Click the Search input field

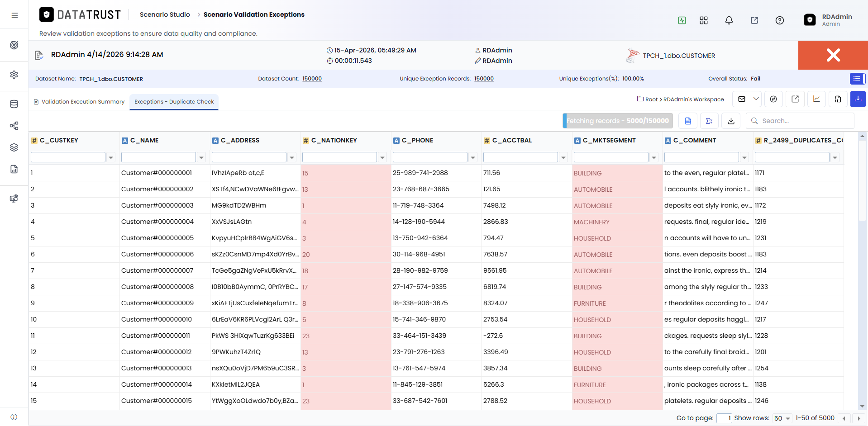click(800, 121)
